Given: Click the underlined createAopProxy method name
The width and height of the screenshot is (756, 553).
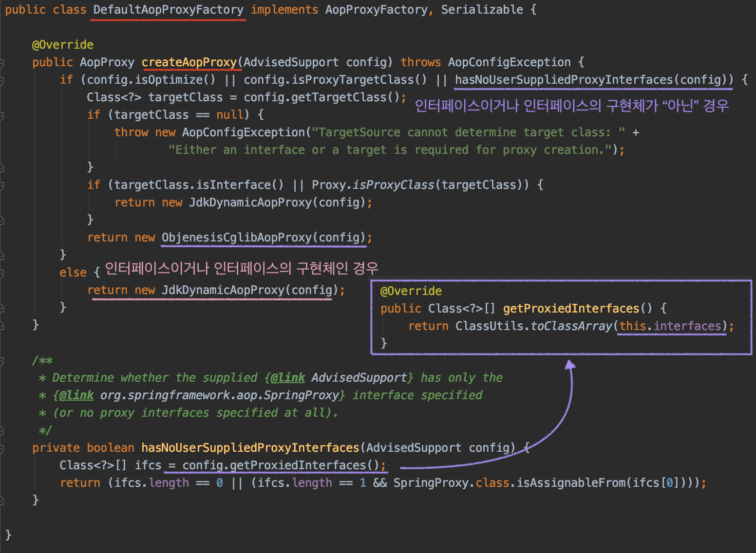Looking at the screenshot, I should pyautogui.click(x=191, y=62).
